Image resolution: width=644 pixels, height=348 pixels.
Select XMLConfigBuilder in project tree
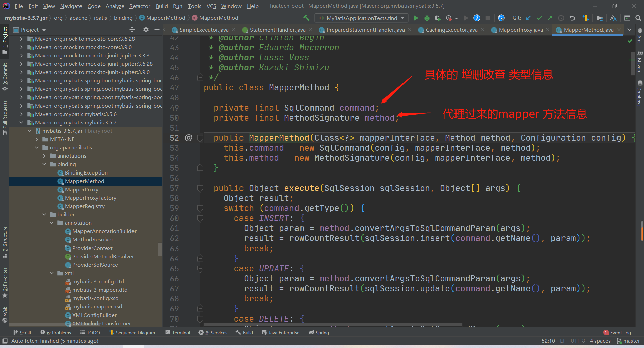point(95,315)
